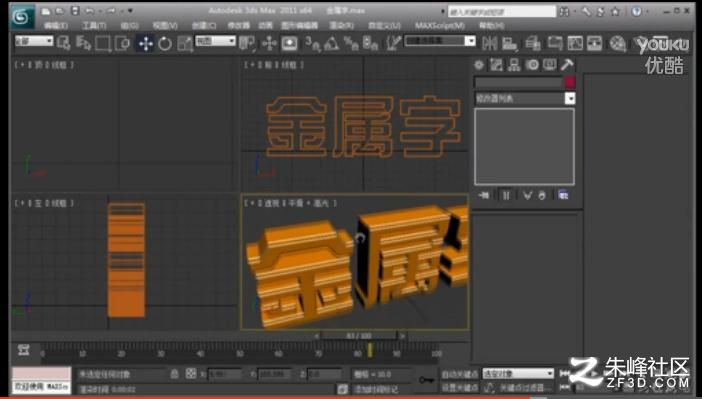Switch to the Utilities hammer panel
The image size is (702, 399).
click(567, 65)
